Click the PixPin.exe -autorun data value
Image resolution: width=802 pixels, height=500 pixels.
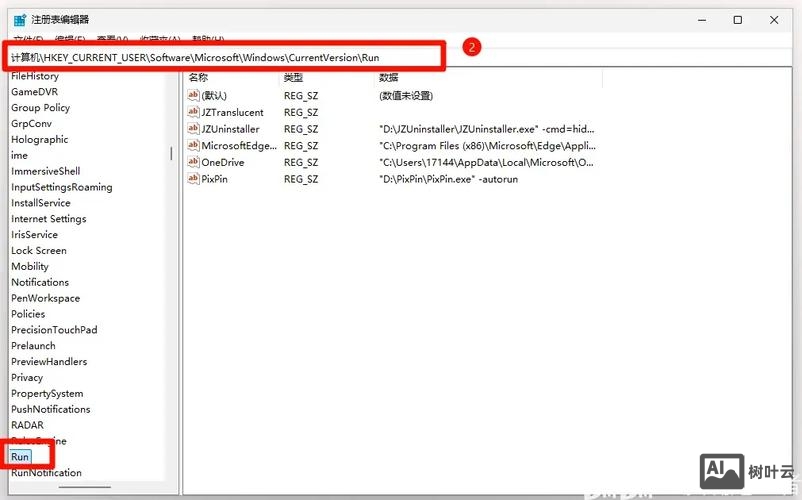(449, 179)
